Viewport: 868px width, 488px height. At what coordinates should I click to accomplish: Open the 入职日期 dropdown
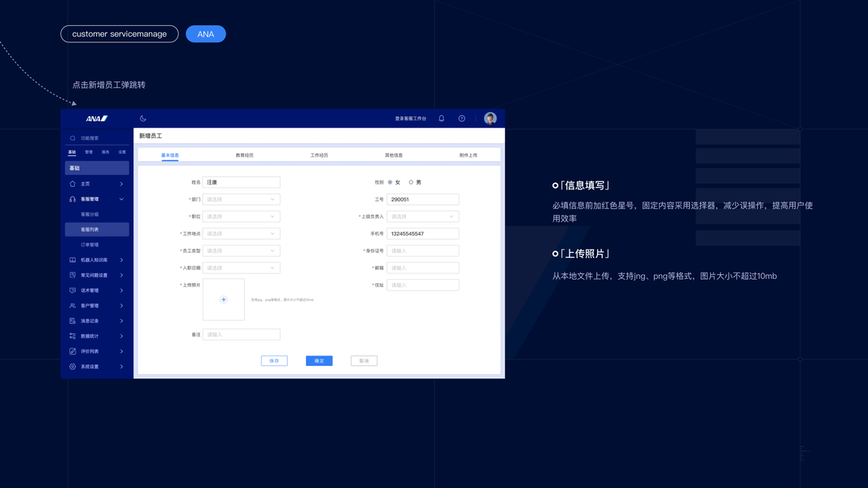242,268
